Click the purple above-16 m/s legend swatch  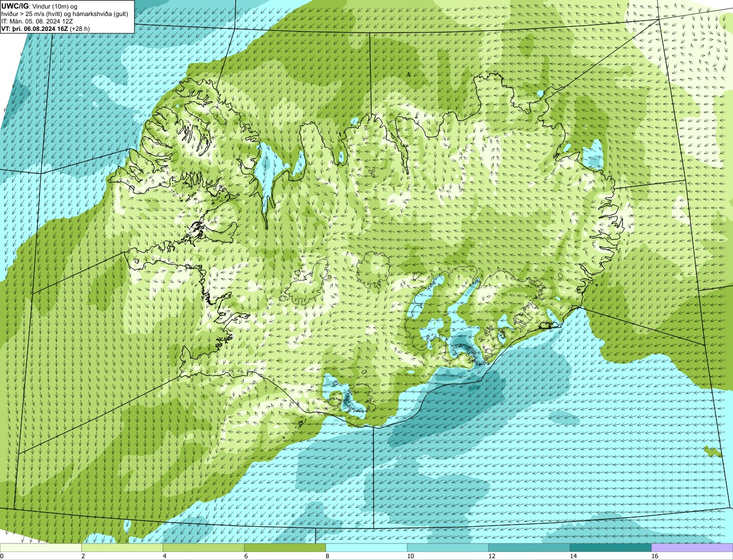[692, 548]
